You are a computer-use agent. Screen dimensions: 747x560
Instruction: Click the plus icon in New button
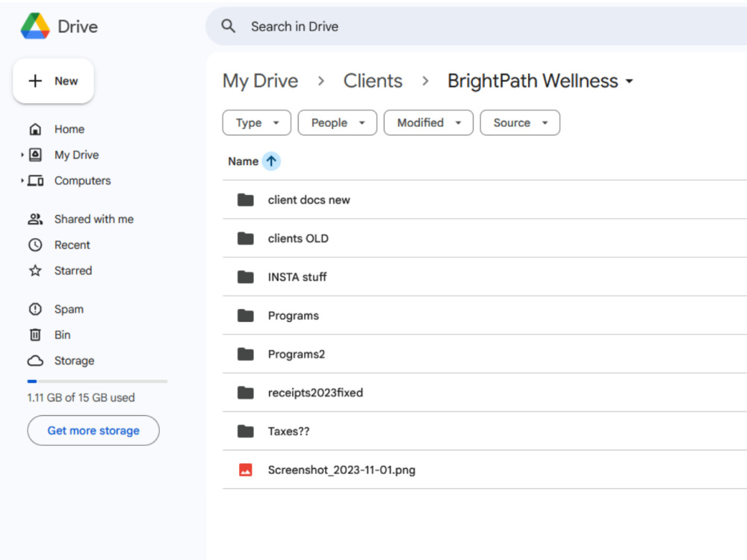(35, 81)
